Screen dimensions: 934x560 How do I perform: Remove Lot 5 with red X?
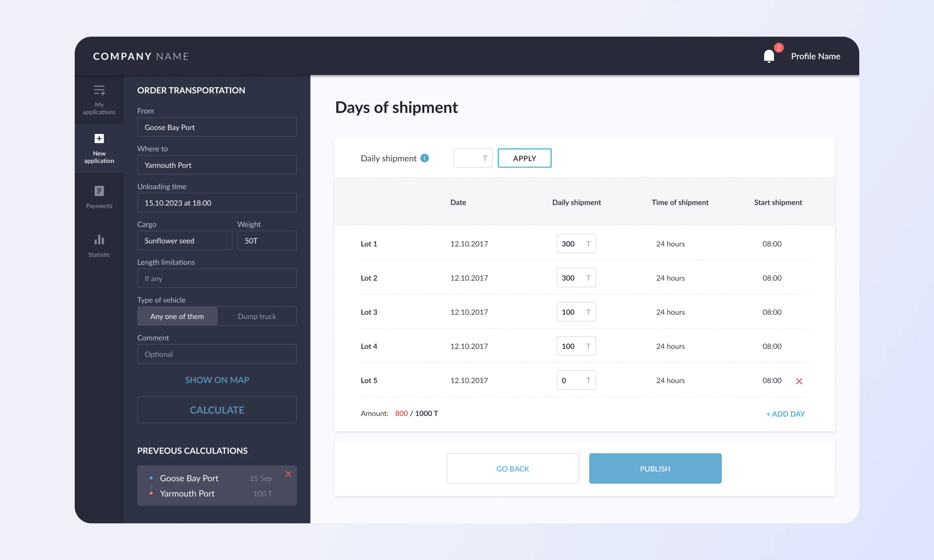[x=799, y=381]
